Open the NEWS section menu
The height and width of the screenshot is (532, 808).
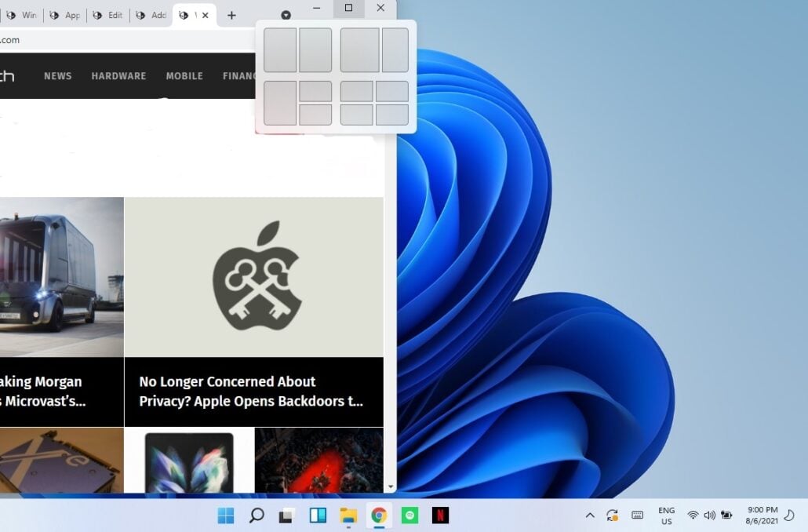click(x=57, y=75)
